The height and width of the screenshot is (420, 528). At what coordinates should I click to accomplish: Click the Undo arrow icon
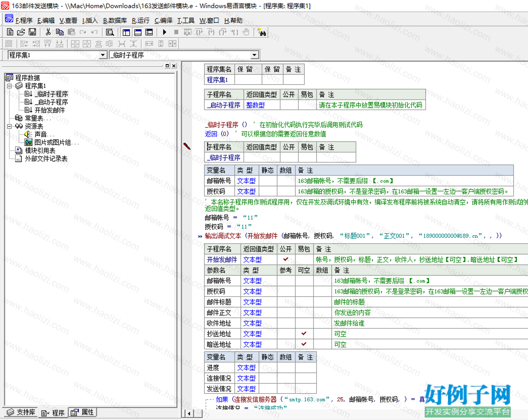(x=94, y=32)
